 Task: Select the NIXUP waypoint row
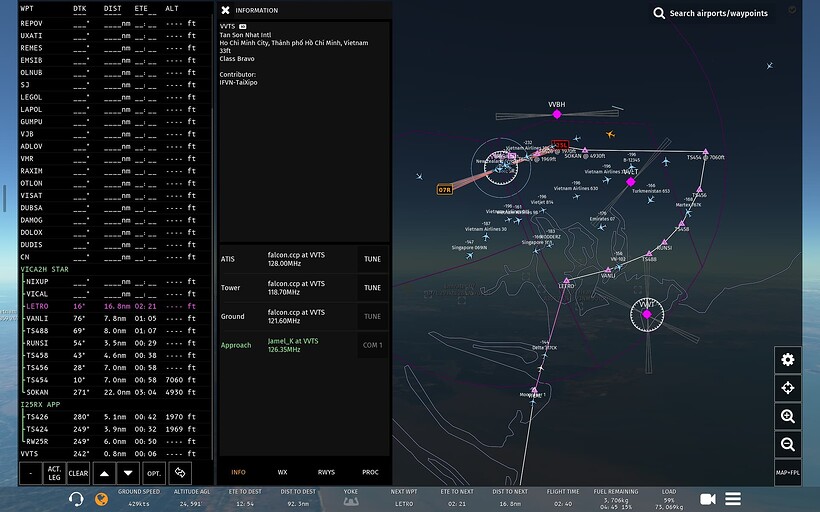point(114,282)
